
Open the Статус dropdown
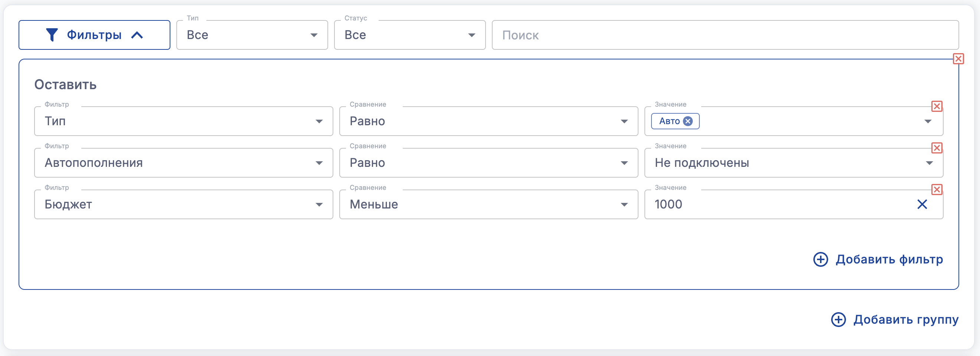pyautogui.click(x=409, y=35)
